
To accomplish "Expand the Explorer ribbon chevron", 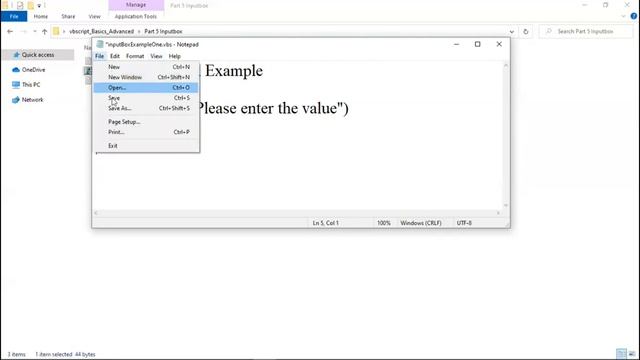I will pyautogui.click(x=624, y=16).
